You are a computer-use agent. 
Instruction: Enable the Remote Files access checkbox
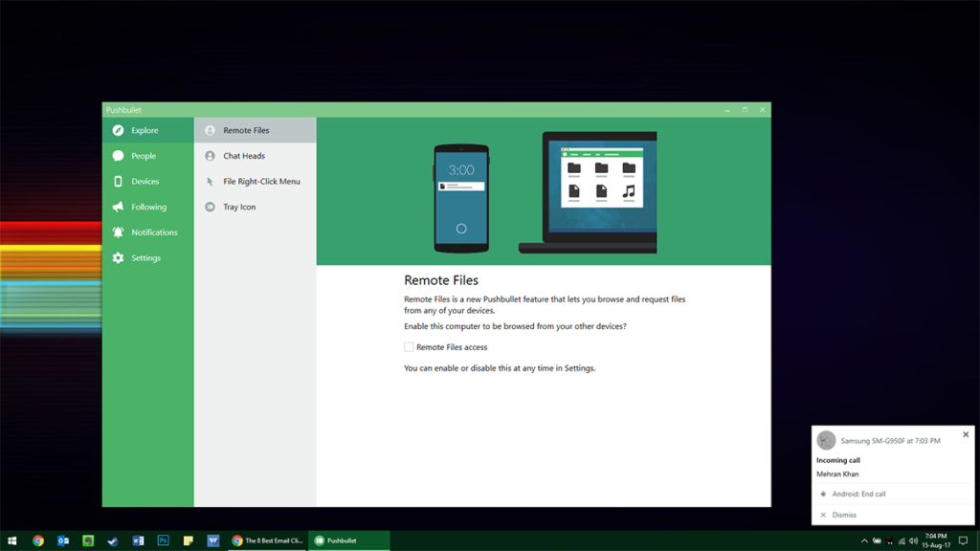pos(407,346)
